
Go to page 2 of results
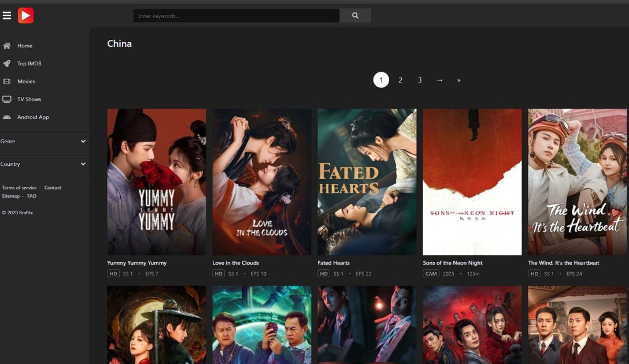coord(400,80)
